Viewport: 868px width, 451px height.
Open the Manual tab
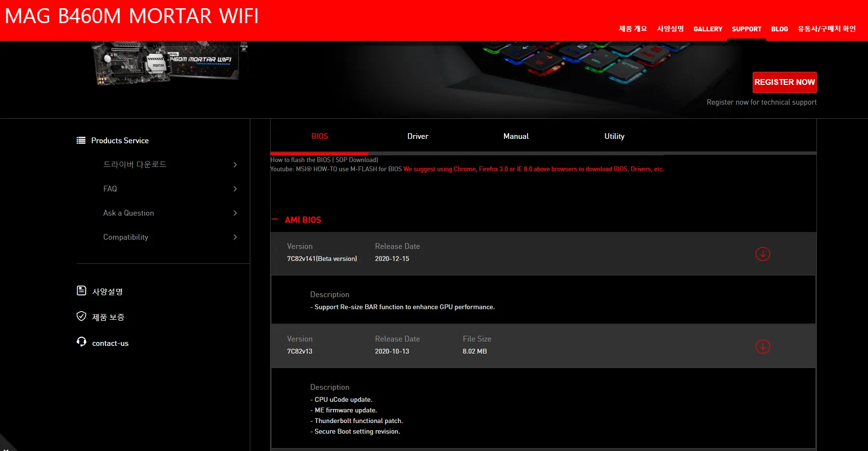[516, 137]
